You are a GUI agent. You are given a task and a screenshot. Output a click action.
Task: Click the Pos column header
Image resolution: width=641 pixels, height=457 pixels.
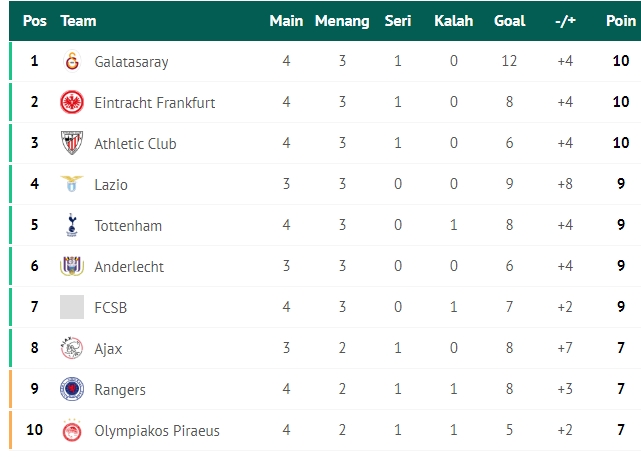click(35, 21)
